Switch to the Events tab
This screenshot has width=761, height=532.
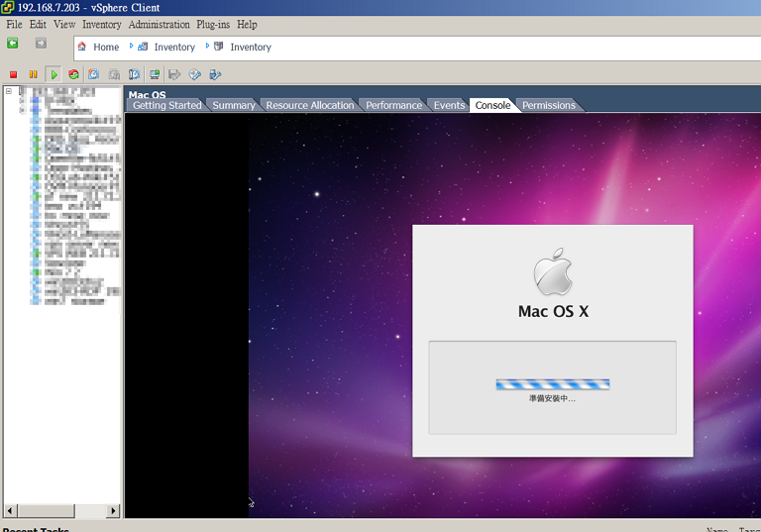point(449,105)
